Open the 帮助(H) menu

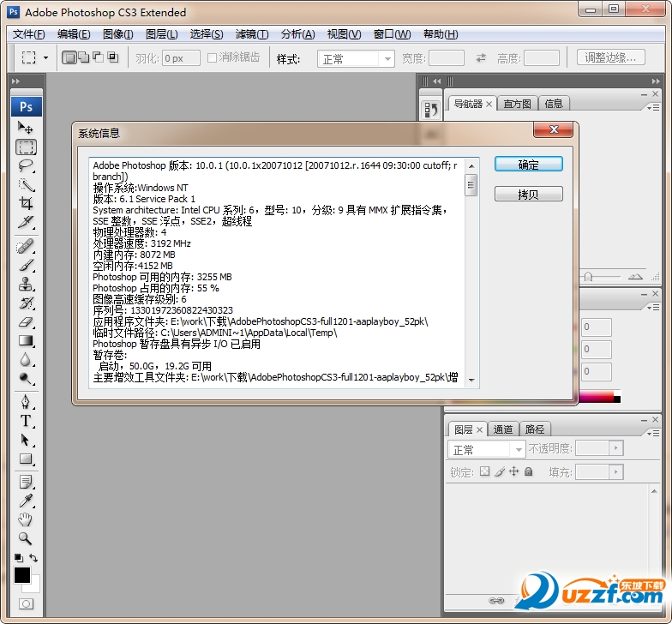point(441,34)
